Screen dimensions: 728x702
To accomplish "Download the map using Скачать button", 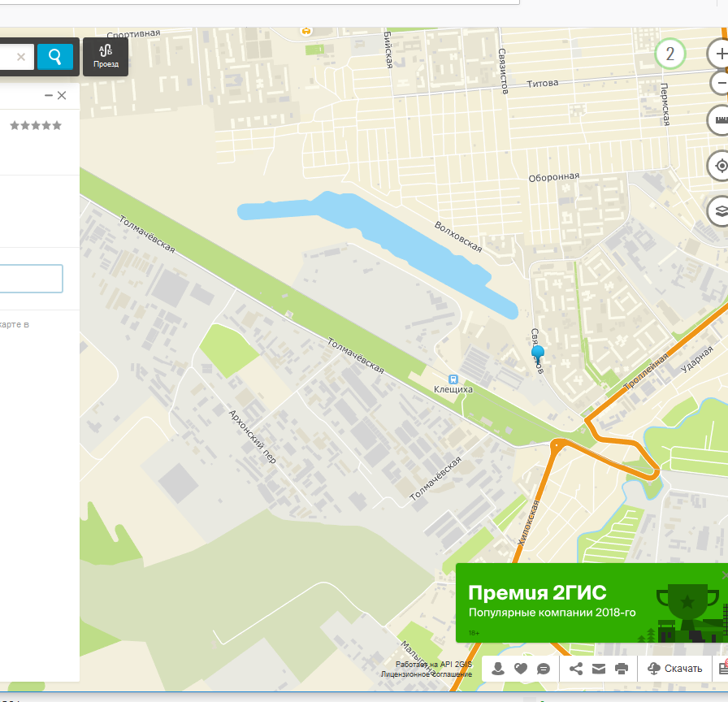I will [x=675, y=669].
